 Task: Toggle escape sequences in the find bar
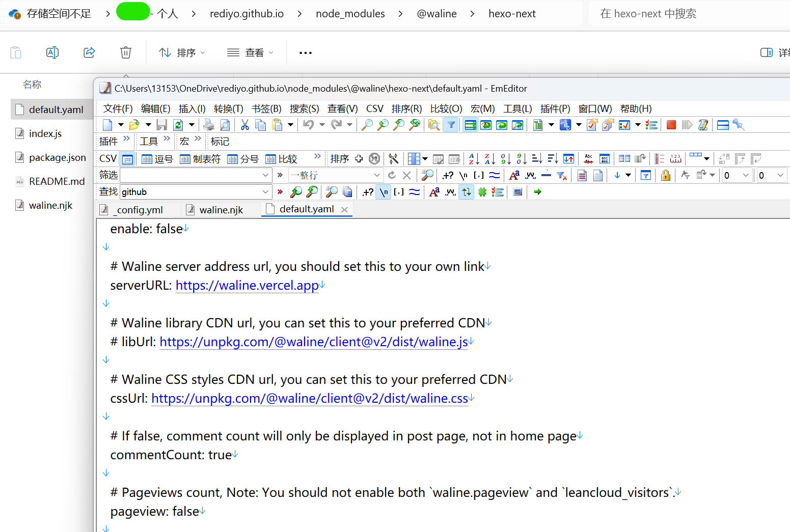pos(384,192)
